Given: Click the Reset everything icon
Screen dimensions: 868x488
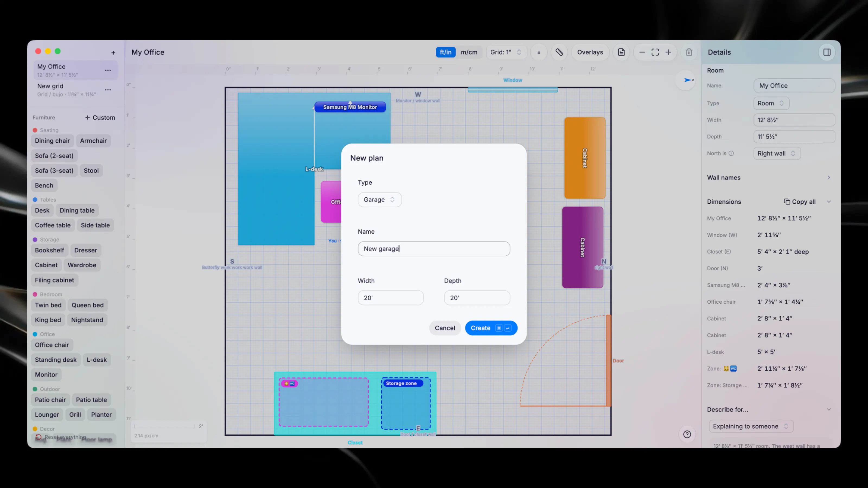Looking at the screenshot, I should (x=39, y=437).
